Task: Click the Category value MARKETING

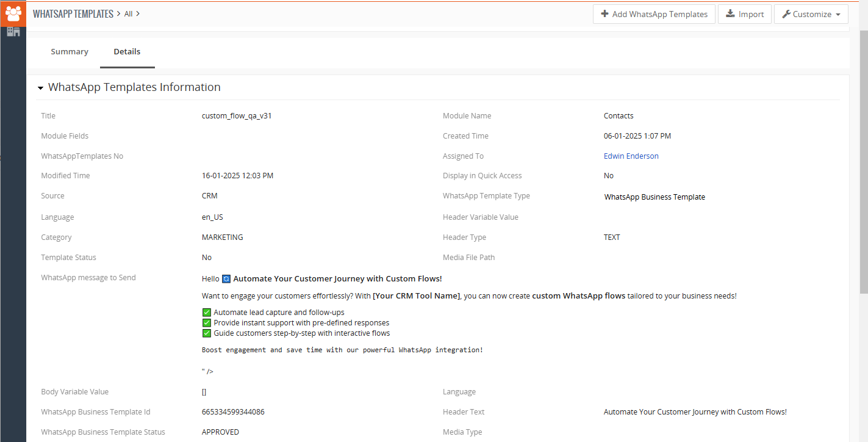Action: point(222,237)
